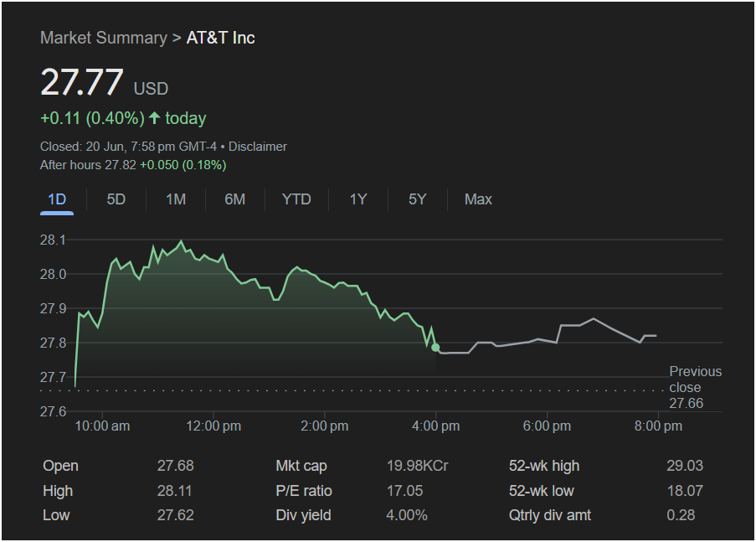Click the 8:00 pm axis label
The image size is (756, 542).
tap(658, 426)
